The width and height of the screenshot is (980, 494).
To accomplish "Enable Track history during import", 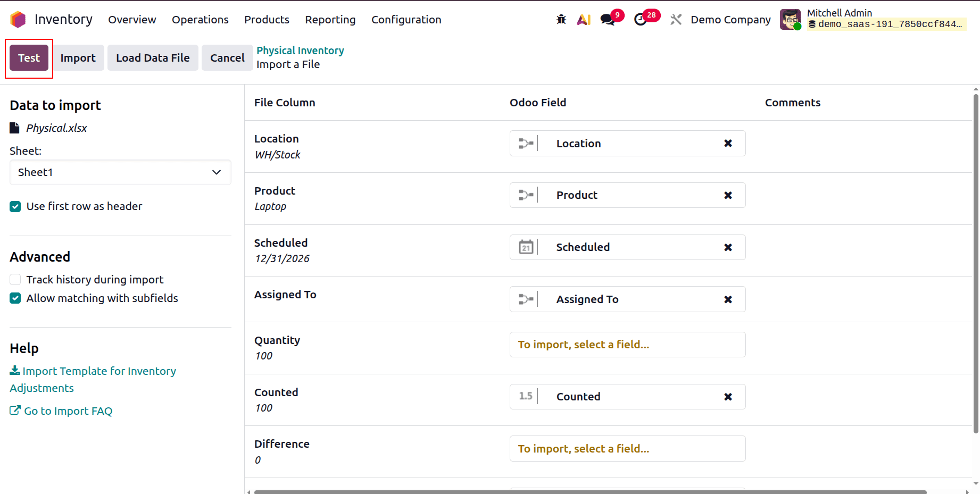I will coord(15,279).
